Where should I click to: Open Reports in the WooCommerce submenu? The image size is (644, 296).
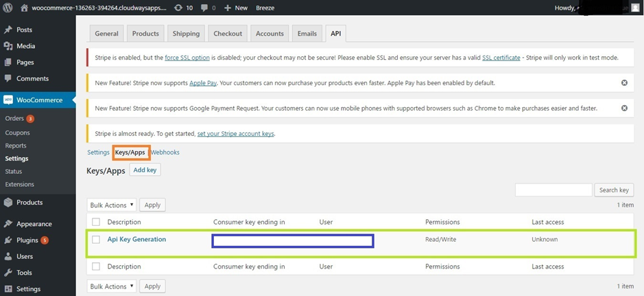tap(16, 146)
